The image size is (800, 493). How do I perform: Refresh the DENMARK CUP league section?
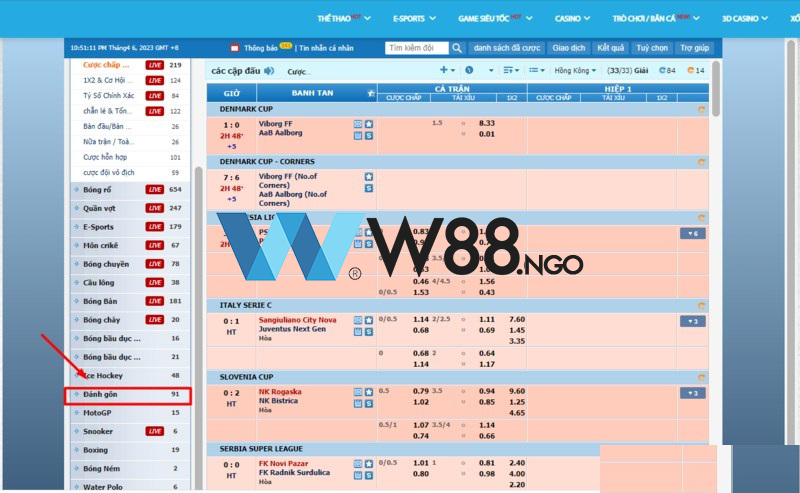pos(701,110)
